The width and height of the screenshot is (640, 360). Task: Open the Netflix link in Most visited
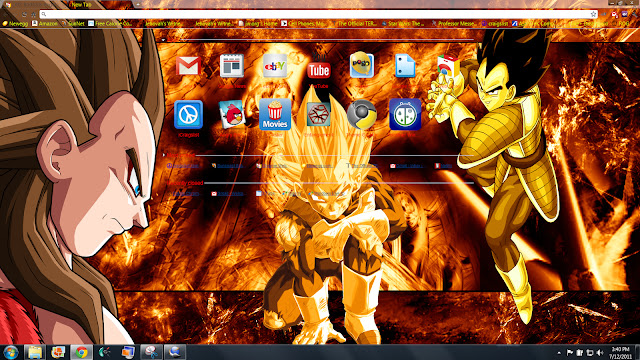(443, 166)
